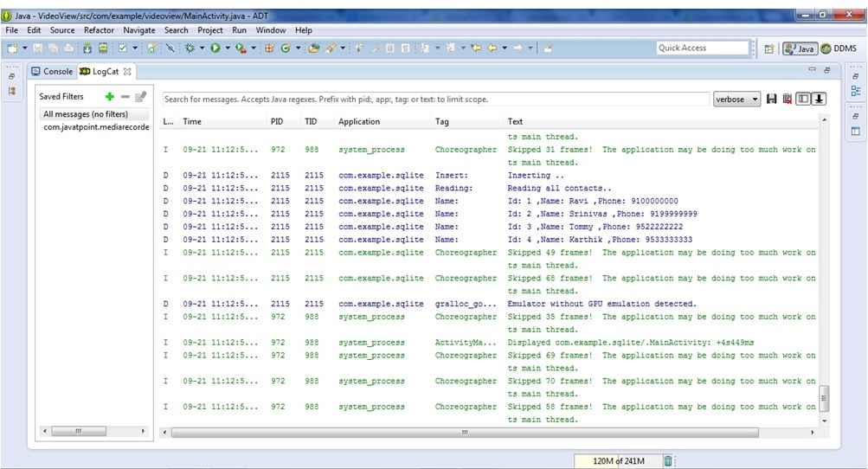Open the Navigate menu
The image size is (868, 469).
pos(139,30)
